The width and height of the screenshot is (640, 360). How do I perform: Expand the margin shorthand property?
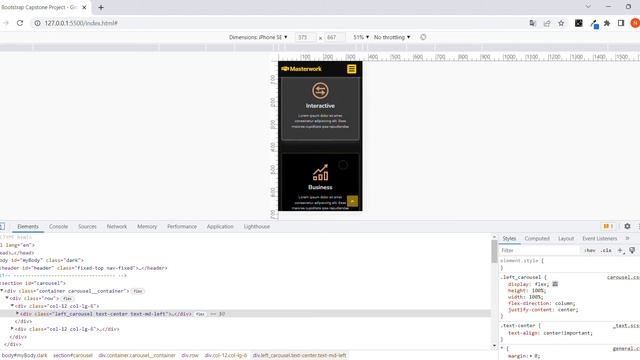[531, 356]
